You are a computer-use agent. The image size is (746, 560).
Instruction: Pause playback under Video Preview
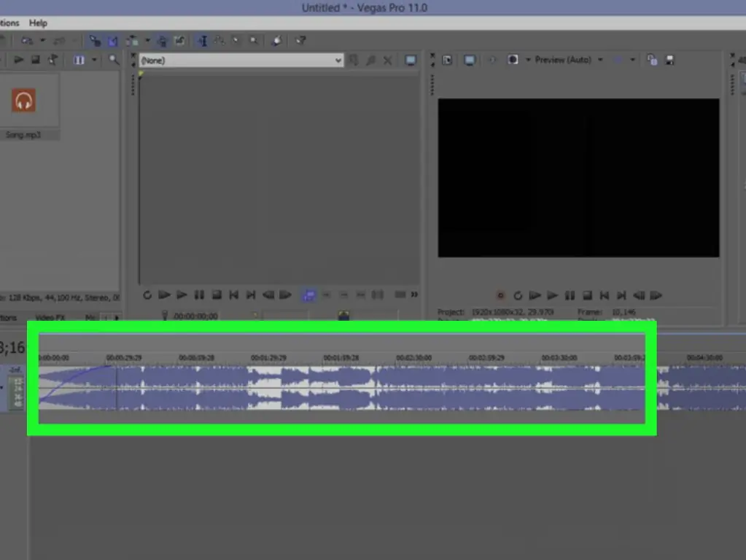570,296
